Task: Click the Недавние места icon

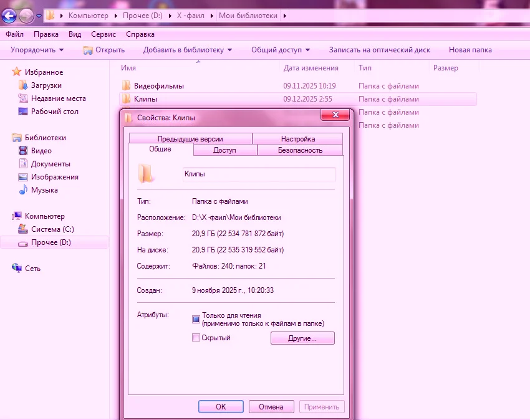Action: pos(23,98)
